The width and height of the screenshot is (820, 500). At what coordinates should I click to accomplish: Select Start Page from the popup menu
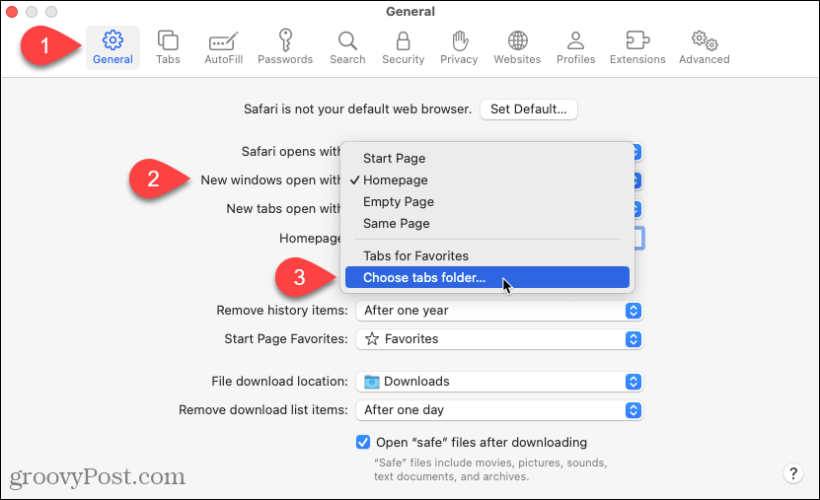click(x=487, y=158)
